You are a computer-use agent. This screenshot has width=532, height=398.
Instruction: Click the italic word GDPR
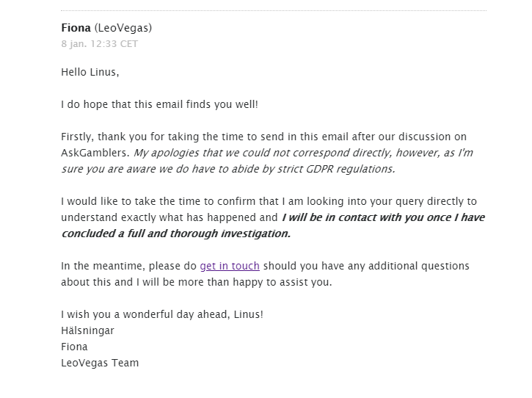320,169
